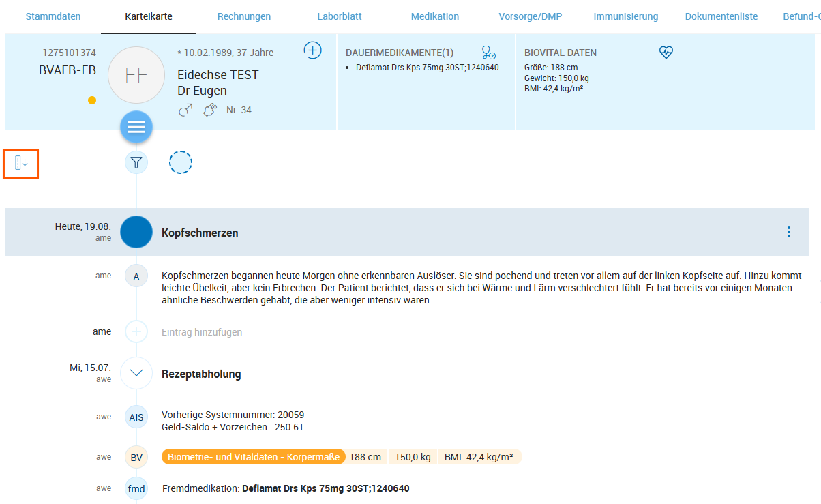Click the 150,0 kg chip in the BV row
Viewport: 821px width, 504px height.
click(x=413, y=457)
